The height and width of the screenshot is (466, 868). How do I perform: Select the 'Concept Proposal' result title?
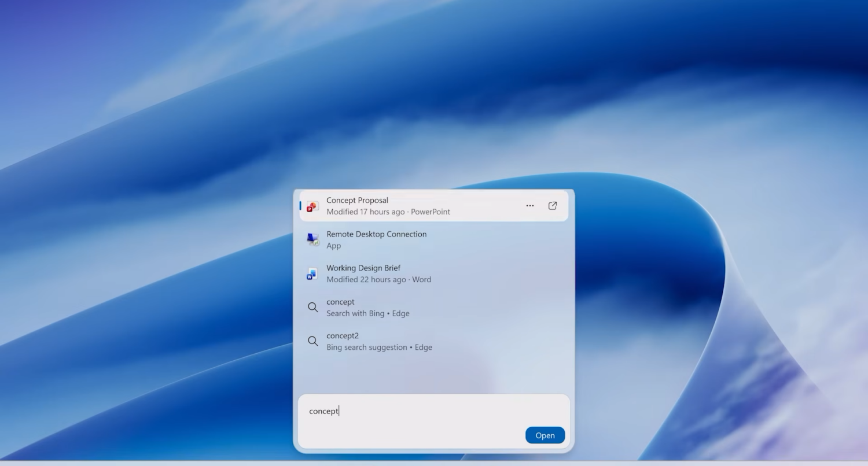pos(357,200)
